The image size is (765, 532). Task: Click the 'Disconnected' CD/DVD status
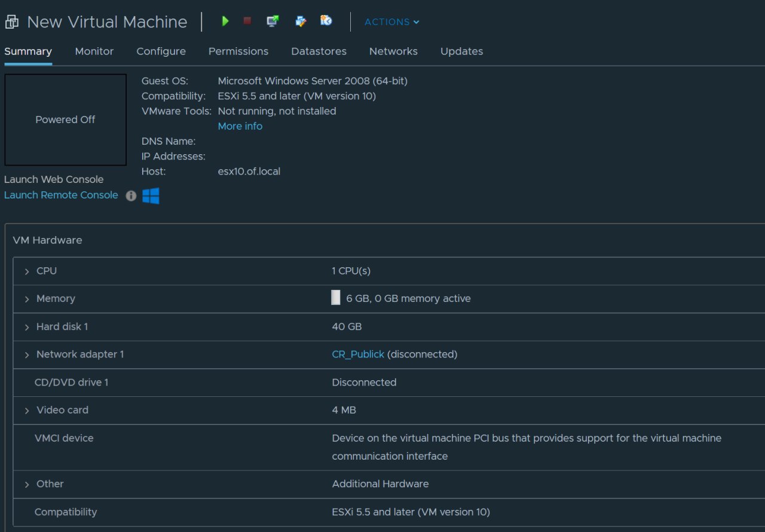[x=365, y=382]
